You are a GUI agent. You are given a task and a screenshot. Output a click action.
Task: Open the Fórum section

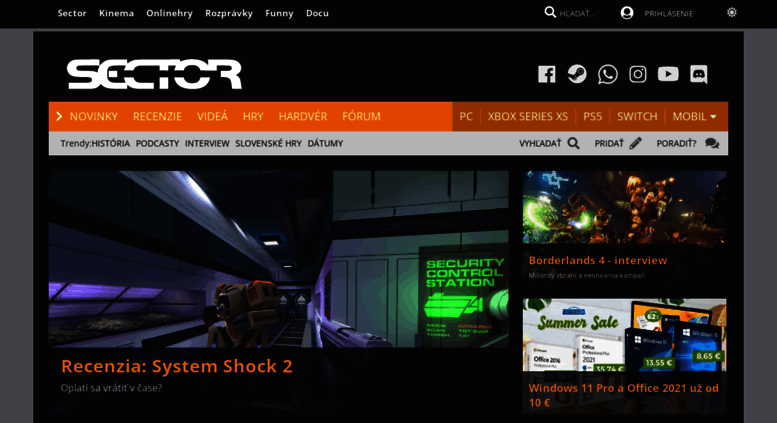(x=361, y=116)
